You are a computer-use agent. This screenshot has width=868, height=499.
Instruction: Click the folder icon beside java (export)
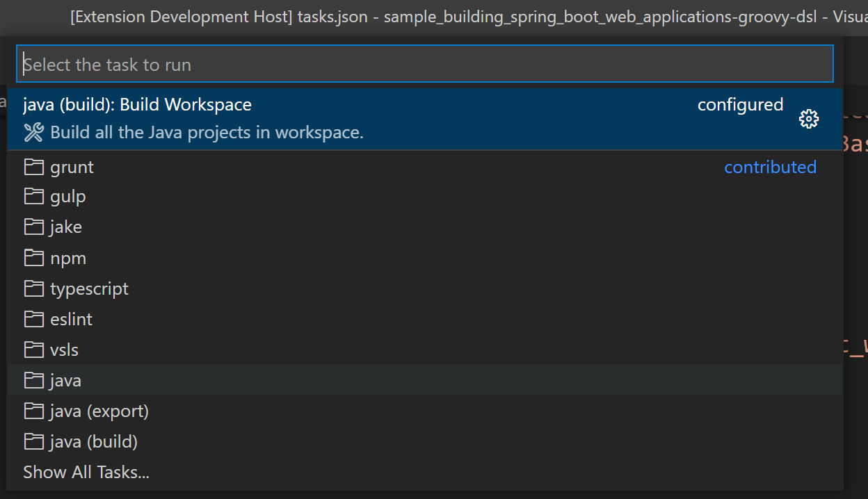coord(33,411)
